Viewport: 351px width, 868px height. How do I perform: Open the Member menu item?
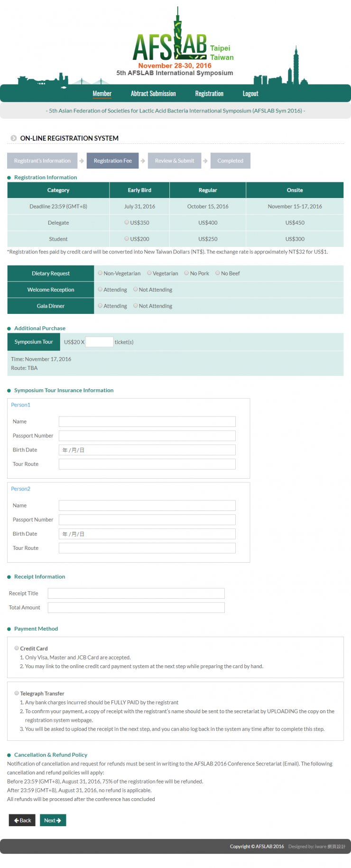pos(102,94)
